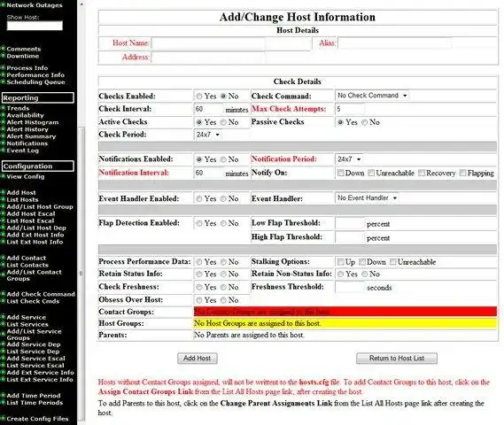Open the View Config link
Viewport: 504px width, 425px height.
[x=26, y=177]
